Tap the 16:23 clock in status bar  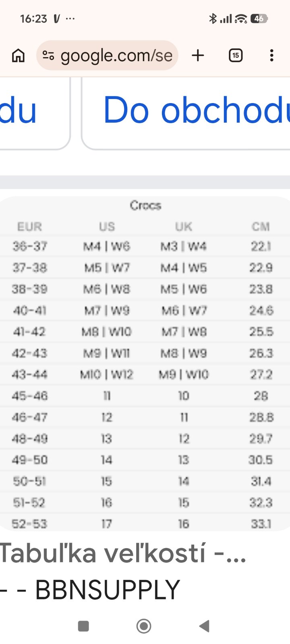pyautogui.click(x=33, y=19)
